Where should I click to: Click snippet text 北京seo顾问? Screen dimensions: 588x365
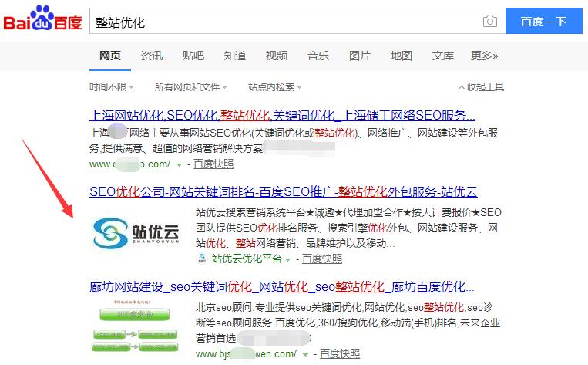(x=224, y=308)
